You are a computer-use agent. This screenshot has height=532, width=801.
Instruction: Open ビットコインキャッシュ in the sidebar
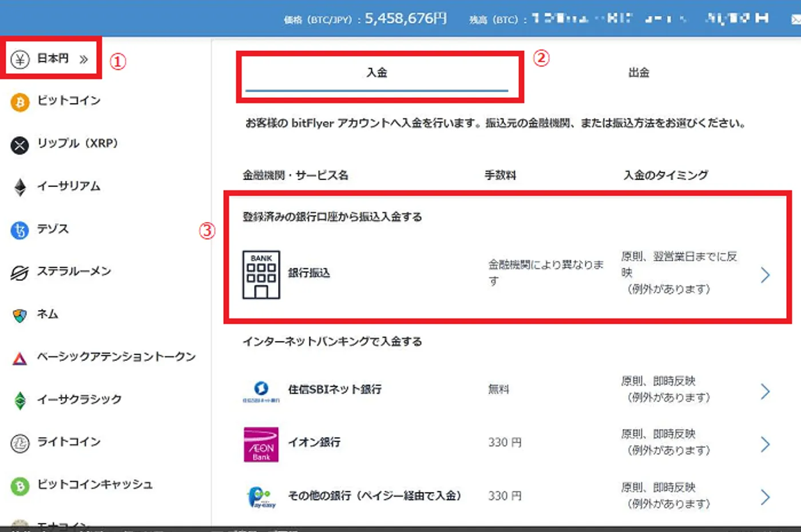(x=95, y=485)
